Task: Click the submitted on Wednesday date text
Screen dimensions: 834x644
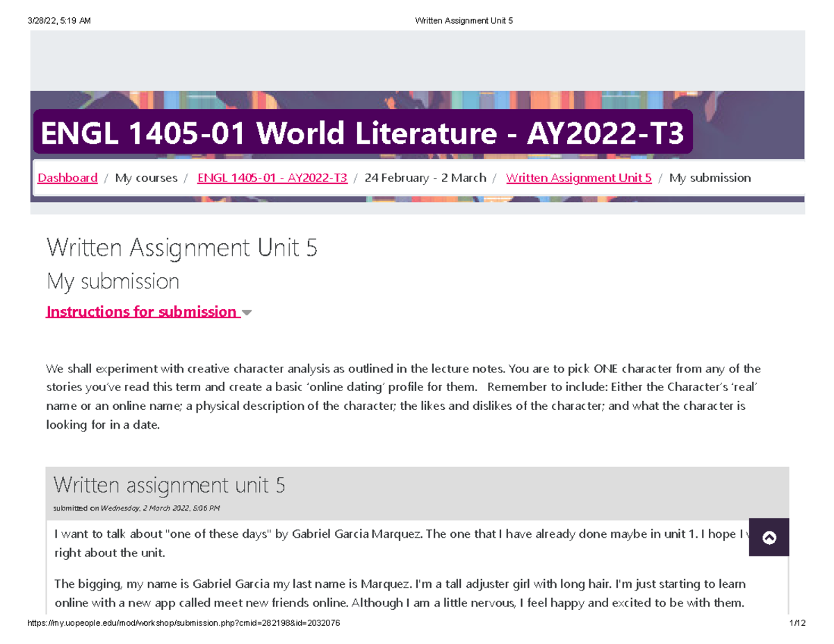Action: pyautogui.click(x=137, y=508)
